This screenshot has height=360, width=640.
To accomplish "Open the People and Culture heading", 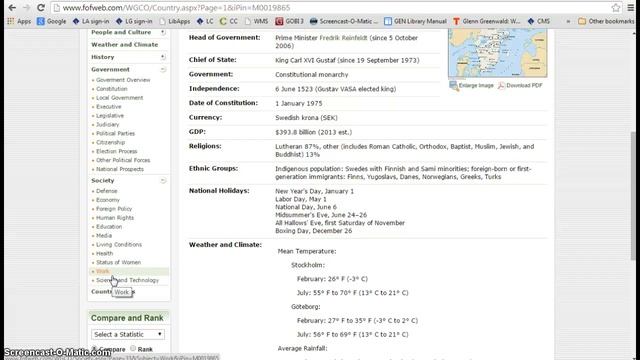I will [x=121, y=32].
